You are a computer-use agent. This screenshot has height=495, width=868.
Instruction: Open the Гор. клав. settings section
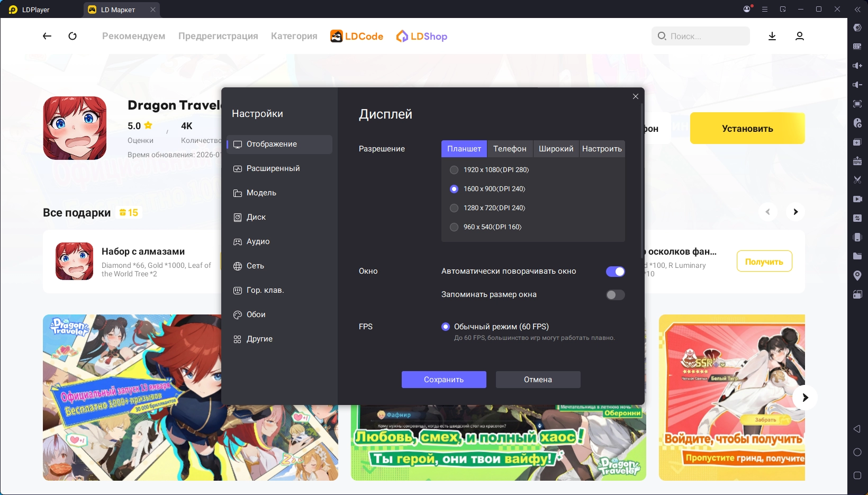click(279, 290)
